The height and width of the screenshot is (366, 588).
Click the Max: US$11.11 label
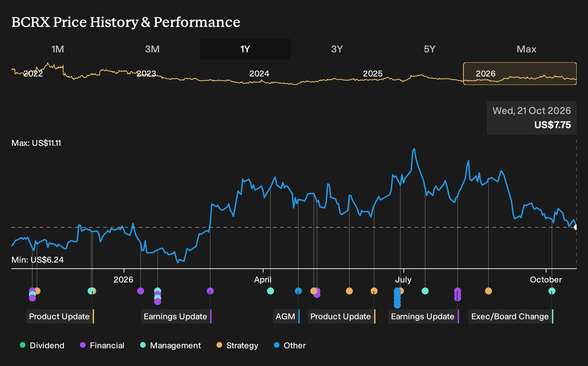pos(36,143)
